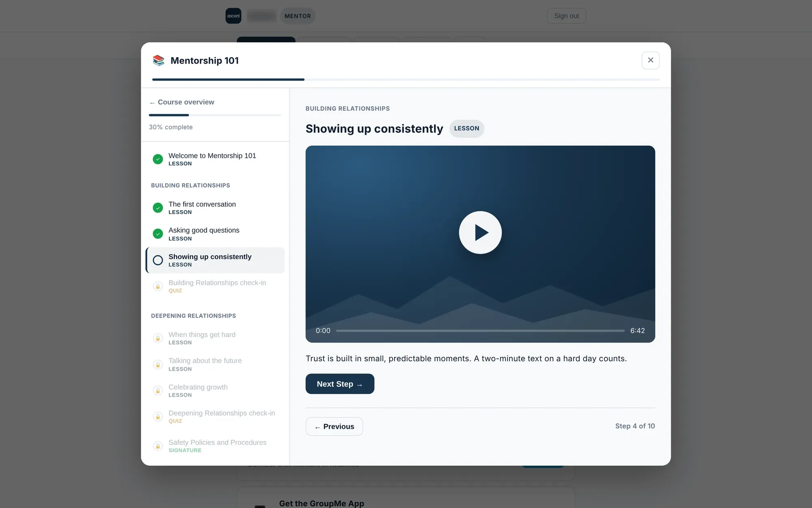Close the Mentorship 101 modal
This screenshot has width=812, height=508.
tap(650, 60)
